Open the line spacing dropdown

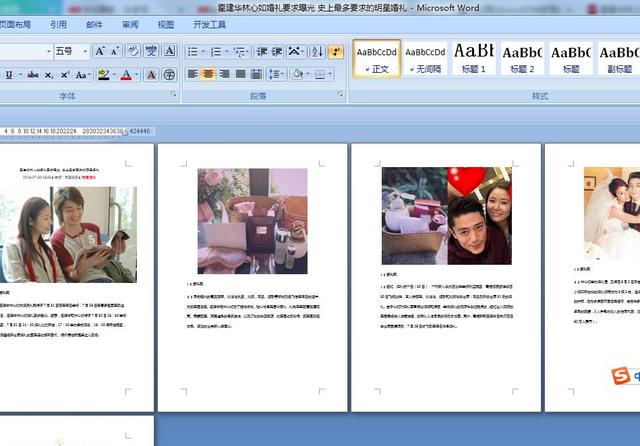coord(277,74)
